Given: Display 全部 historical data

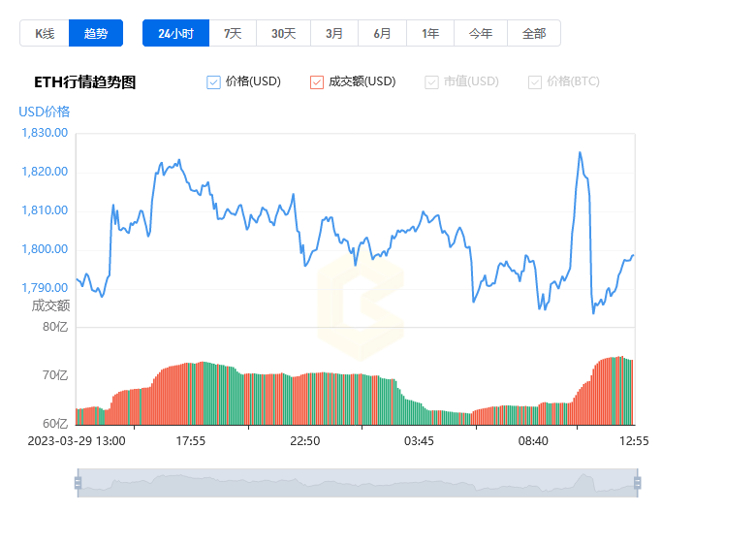Looking at the screenshot, I should (534, 33).
